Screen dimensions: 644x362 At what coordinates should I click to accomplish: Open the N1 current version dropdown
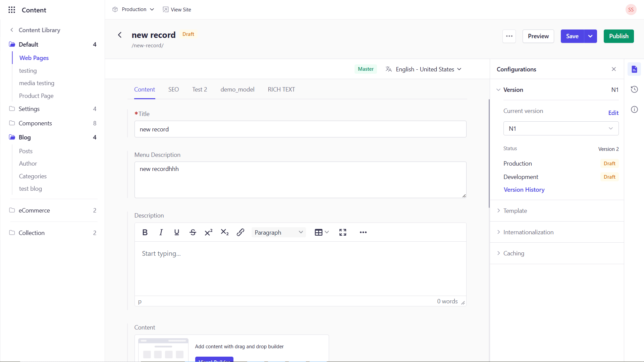pyautogui.click(x=561, y=128)
